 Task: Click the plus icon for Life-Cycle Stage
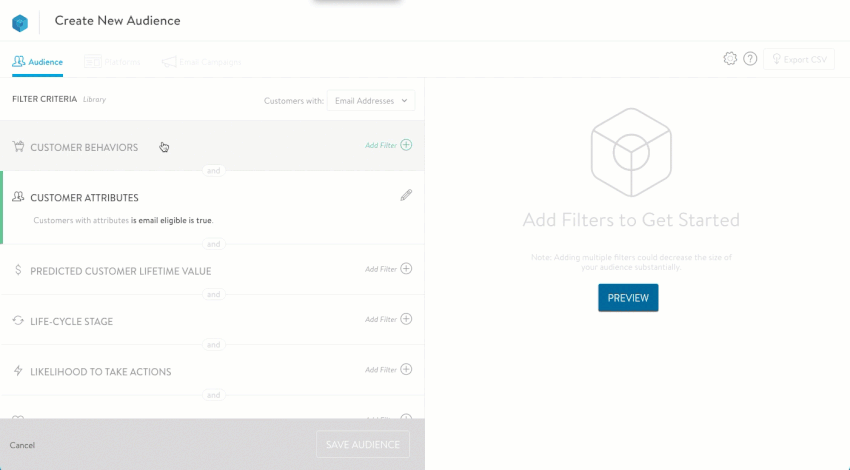406,320
